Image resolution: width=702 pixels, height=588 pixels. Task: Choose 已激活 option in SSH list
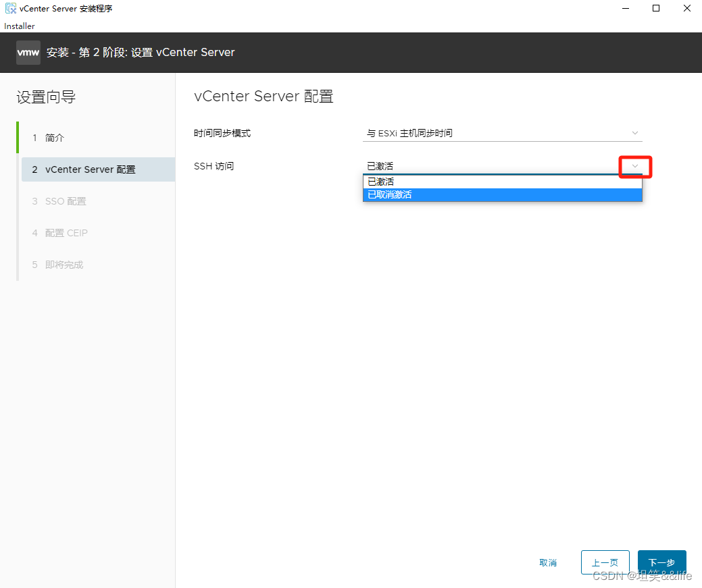[x=502, y=182]
